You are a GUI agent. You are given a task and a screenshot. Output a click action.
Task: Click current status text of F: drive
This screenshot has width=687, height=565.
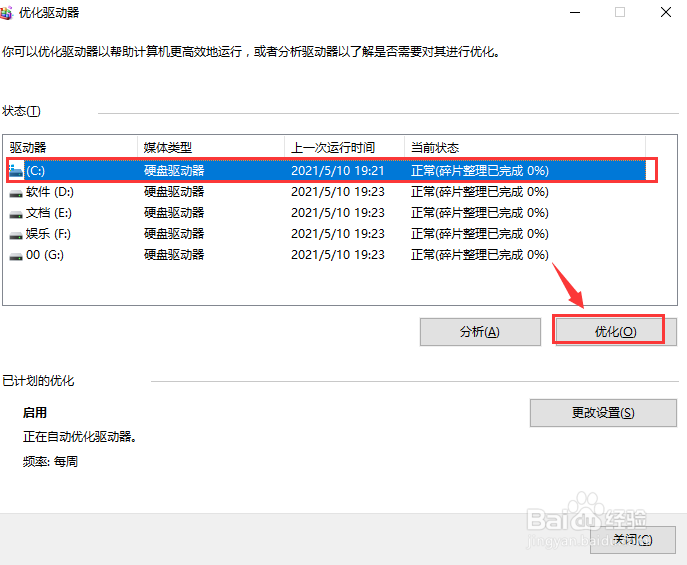(x=480, y=233)
